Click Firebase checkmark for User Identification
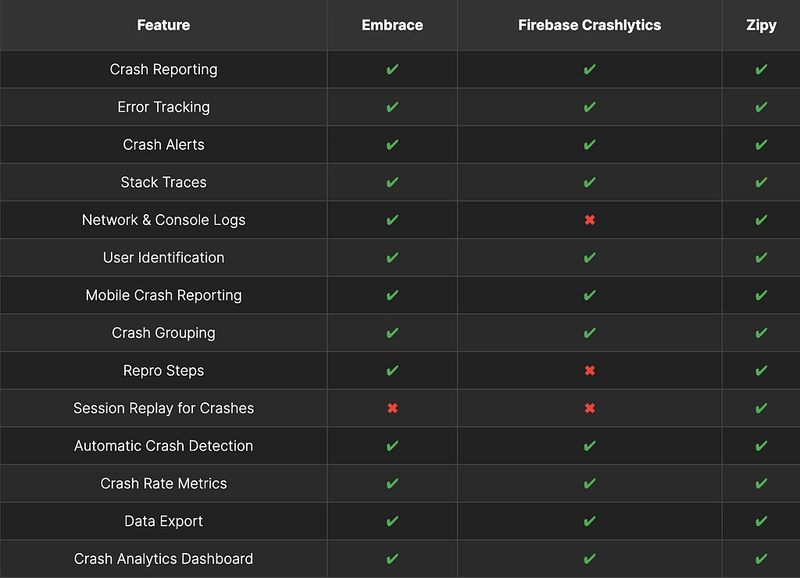The height and width of the screenshot is (578, 800). (x=589, y=258)
